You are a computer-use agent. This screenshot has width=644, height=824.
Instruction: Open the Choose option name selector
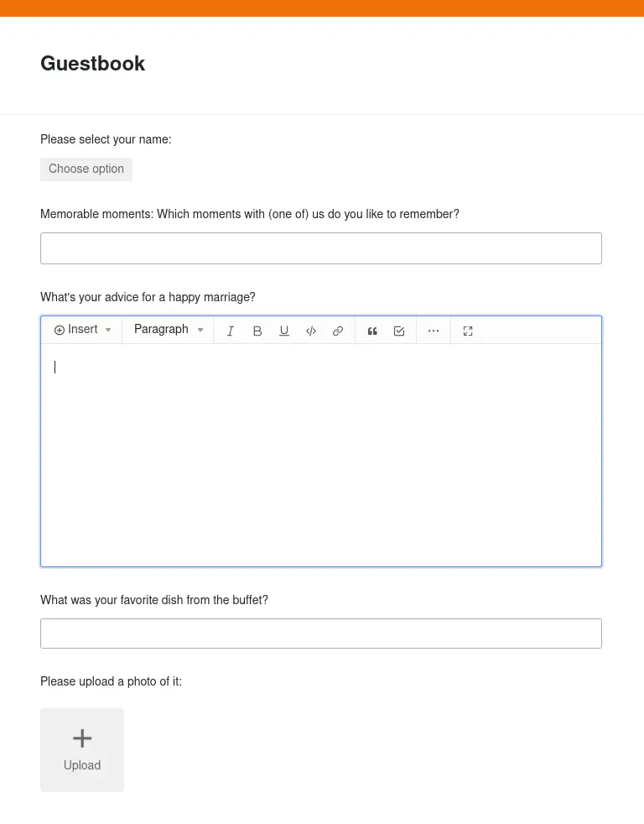pos(86,169)
